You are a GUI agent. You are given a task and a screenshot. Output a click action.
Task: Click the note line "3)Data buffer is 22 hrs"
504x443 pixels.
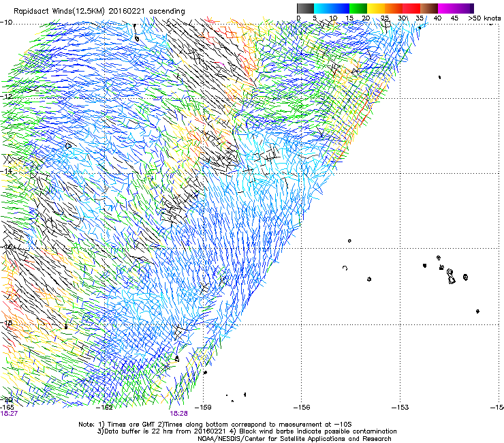click(x=247, y=431)
